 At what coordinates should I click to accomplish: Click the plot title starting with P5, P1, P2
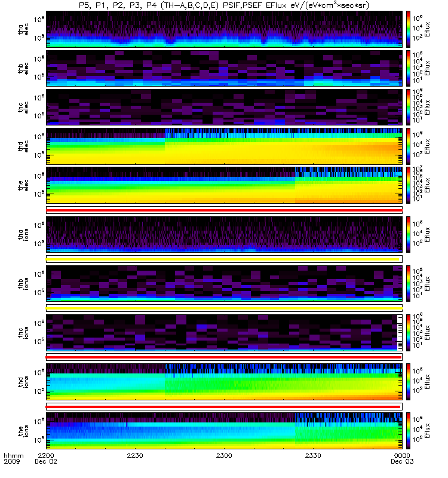(x=223, y=5)
